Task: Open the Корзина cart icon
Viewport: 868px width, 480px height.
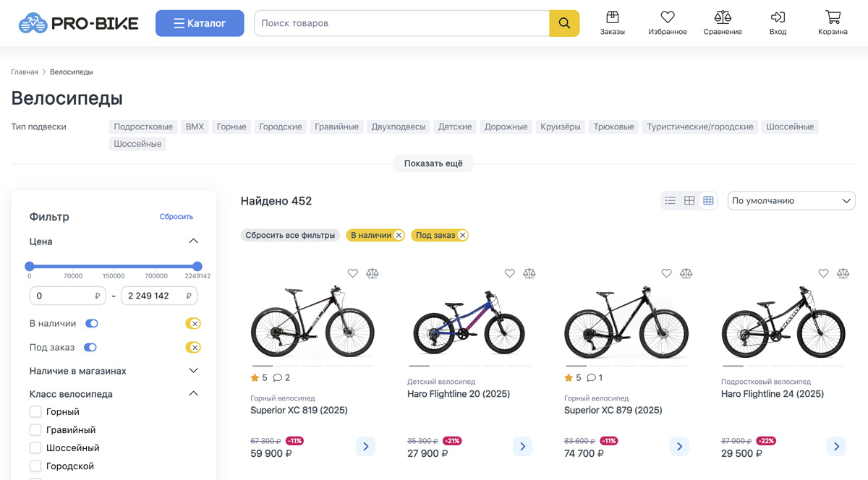Action: (833, 23)
